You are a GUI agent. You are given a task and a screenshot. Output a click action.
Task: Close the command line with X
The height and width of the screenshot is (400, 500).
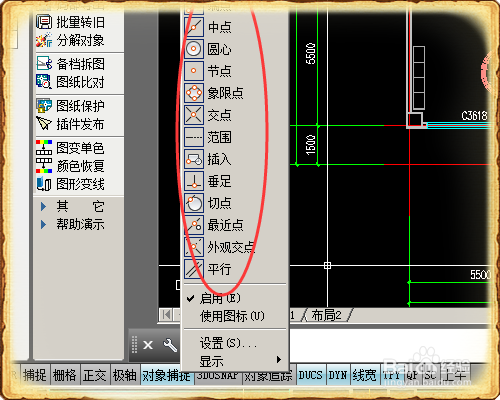(x=148, y=345)
